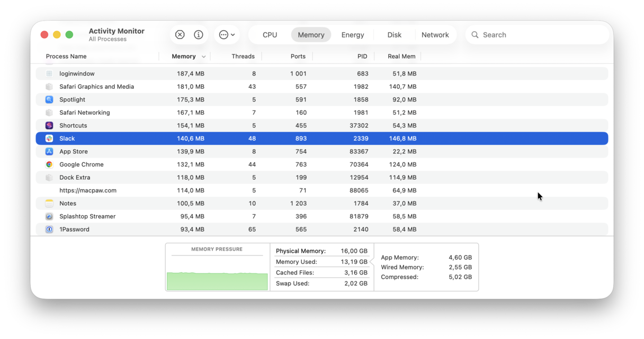Sort by the Real Mem column header
Image resolution: width=644 pixels, height=339 pixels.
pyautogui.click(x=401, y=57)
